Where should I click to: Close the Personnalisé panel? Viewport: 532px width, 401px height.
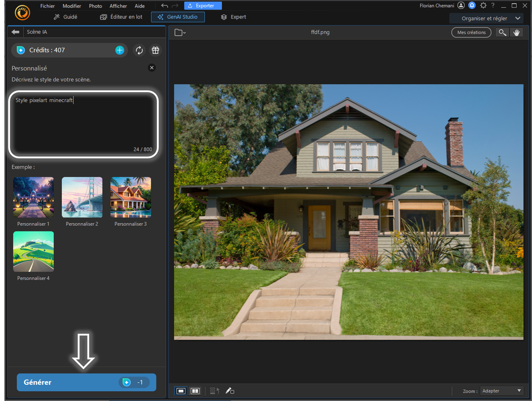[x=152, y=68]
